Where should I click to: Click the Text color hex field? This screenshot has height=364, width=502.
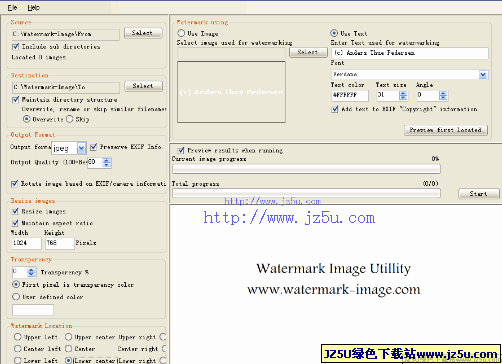350,96
